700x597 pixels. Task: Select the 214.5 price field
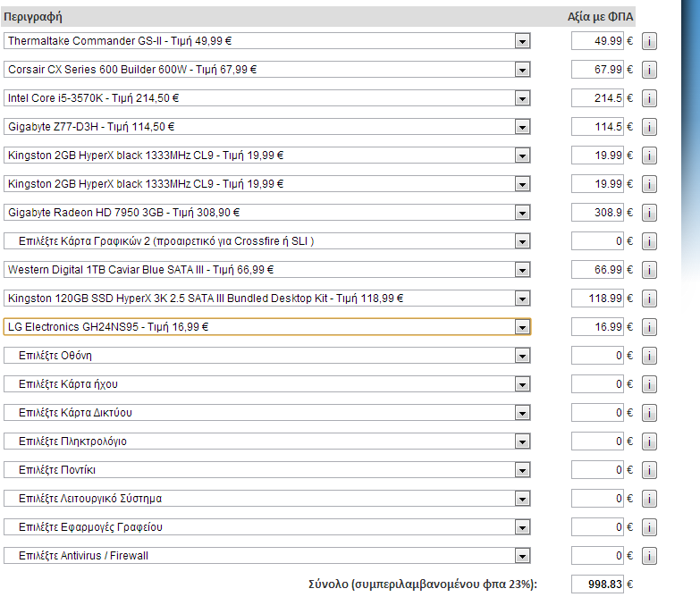597,98
